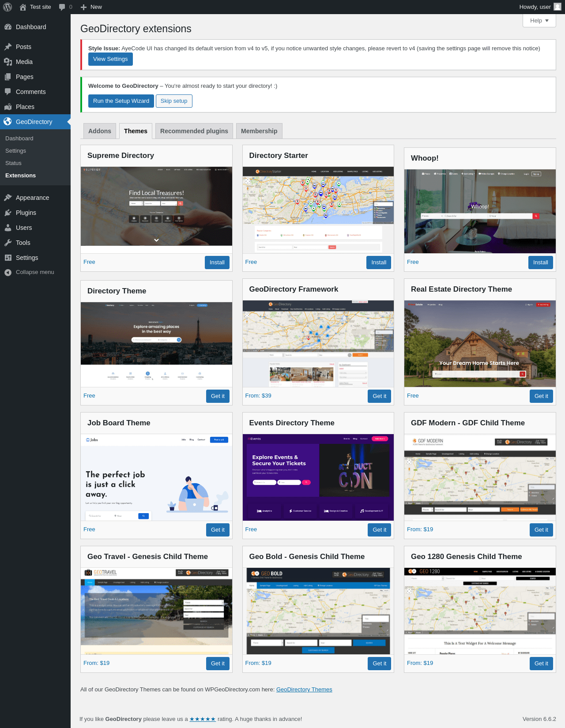Open GeoDirectory Settings submenu item

tap(16, 151)
